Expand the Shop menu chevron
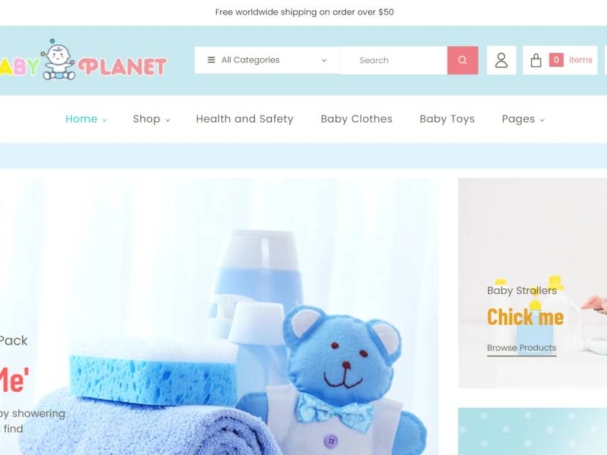The height and width of the screenshot is (455, 607). [168, 120]
